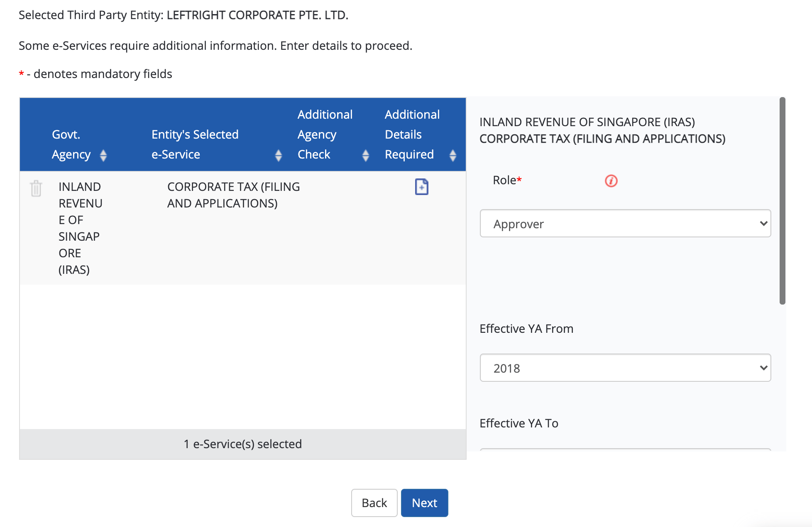Sort by Additional Details Required arrows
Screen dimensions: 812x527
pyautogui.click(x=453, y=156)
